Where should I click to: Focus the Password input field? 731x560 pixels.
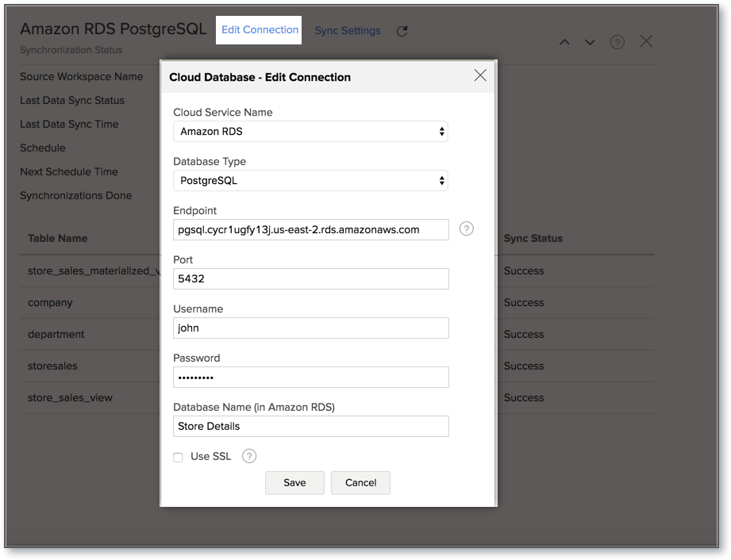click(x=311, y=377)
